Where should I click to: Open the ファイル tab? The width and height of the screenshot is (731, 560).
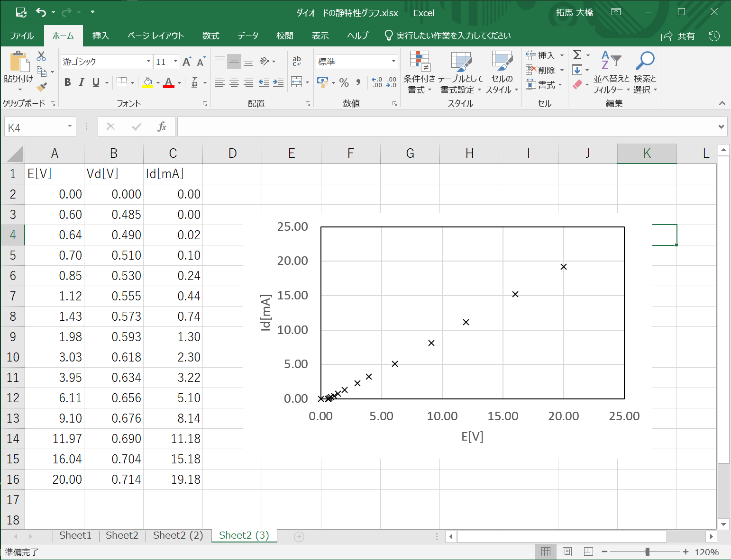(22, 36)
